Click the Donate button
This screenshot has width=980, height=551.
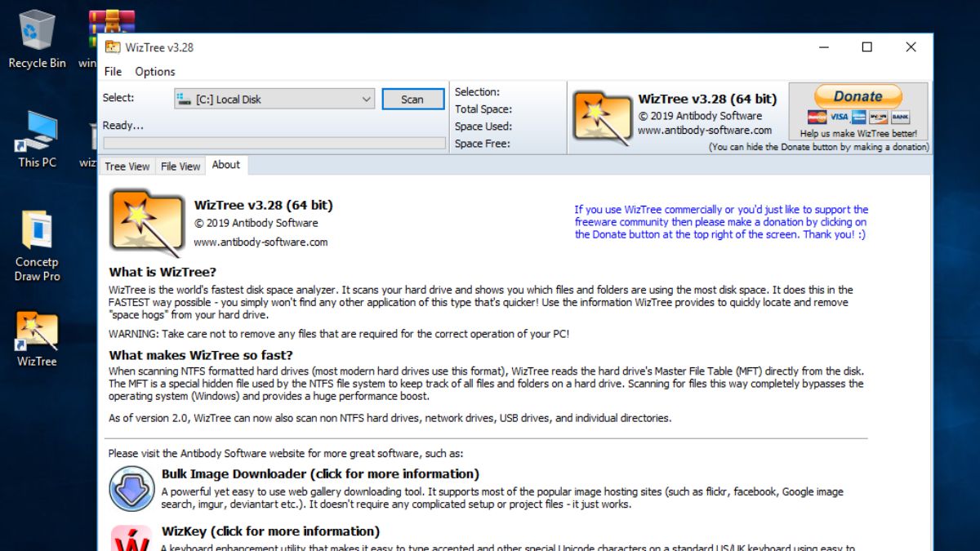[858, 96]
